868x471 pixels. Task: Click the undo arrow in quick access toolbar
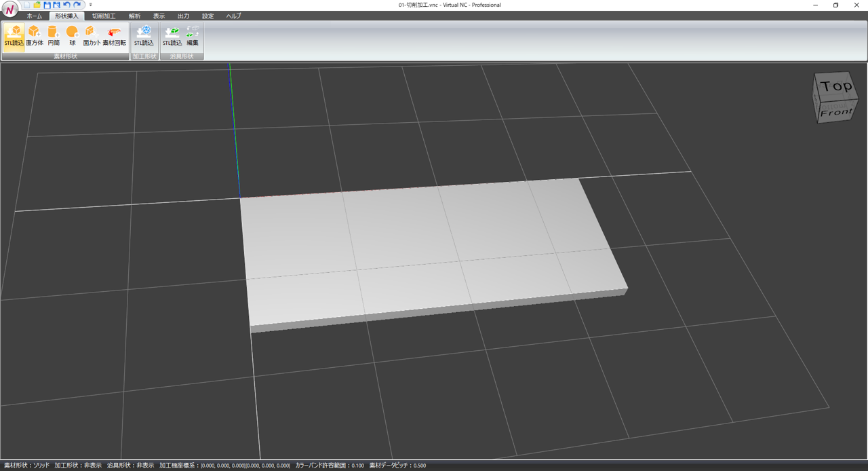point(67,5)
